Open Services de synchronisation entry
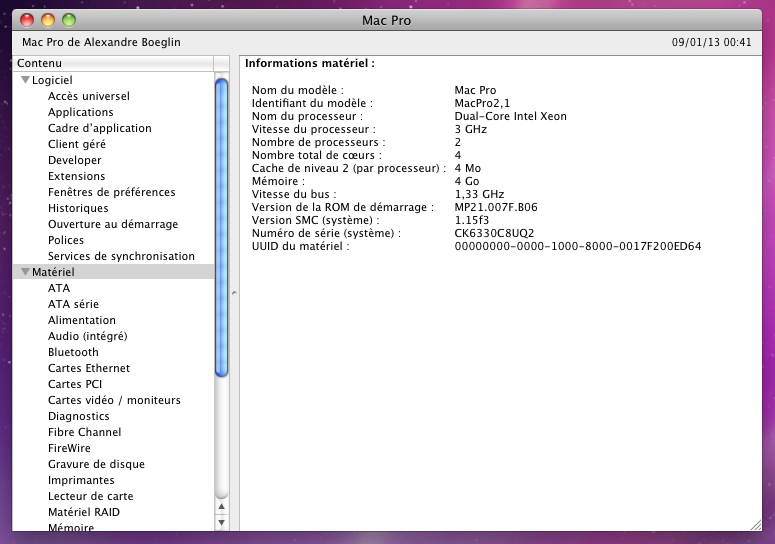Screen dimensions: 775x544 tap(121, 256)
